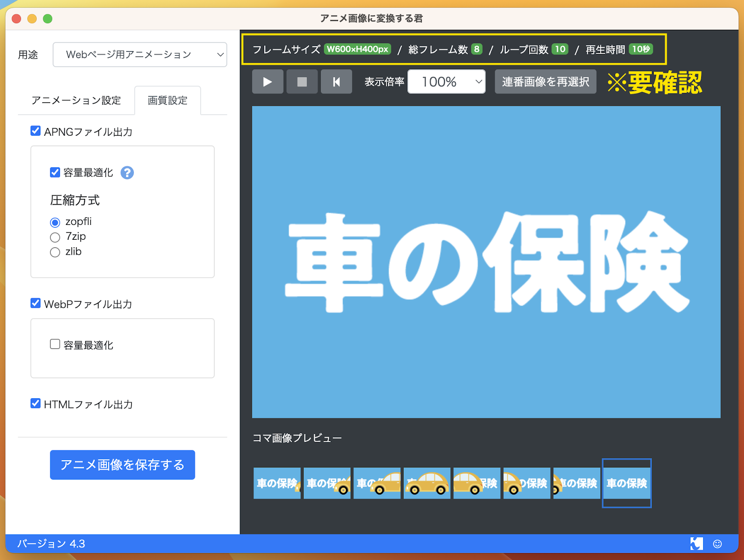
Task: Click the logo icon in blue status bar
Action: pos(696,544)
